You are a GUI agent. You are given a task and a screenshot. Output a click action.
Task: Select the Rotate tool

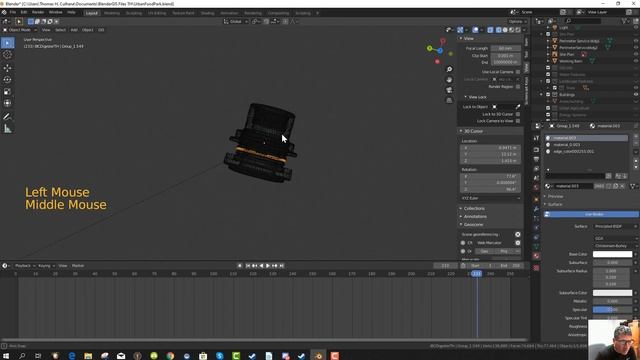coord(7,80)
